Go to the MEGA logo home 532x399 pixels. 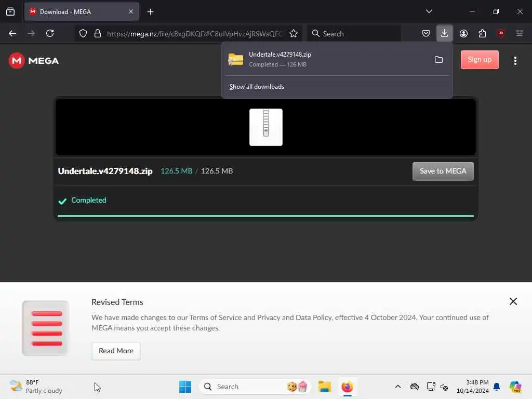34,61
